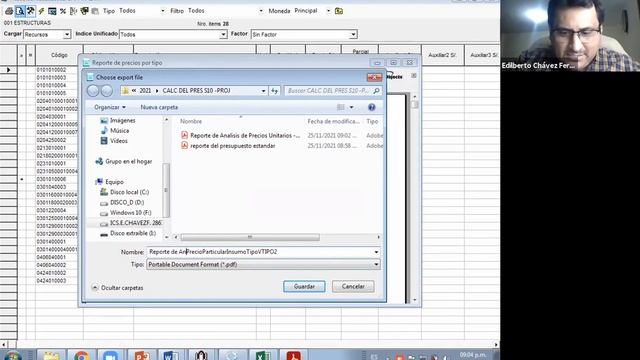640x360 pixels.
Task: Select Grupo en el hogar
Action: point(124,162)
